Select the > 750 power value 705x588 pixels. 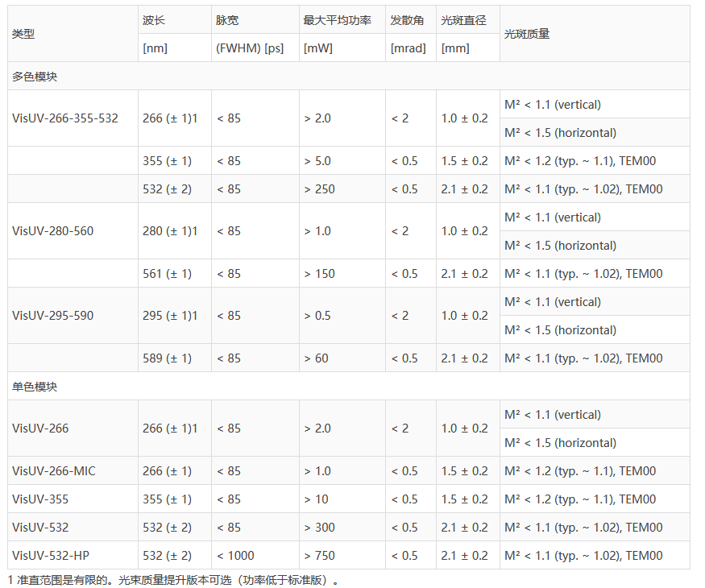click(x=321, y=556)
